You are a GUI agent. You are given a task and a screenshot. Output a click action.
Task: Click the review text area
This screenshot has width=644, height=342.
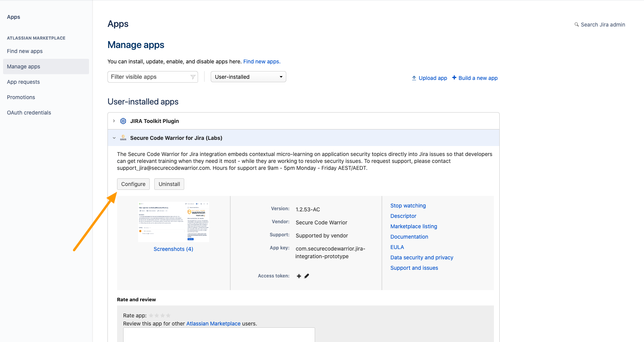[x=219, y=335]
